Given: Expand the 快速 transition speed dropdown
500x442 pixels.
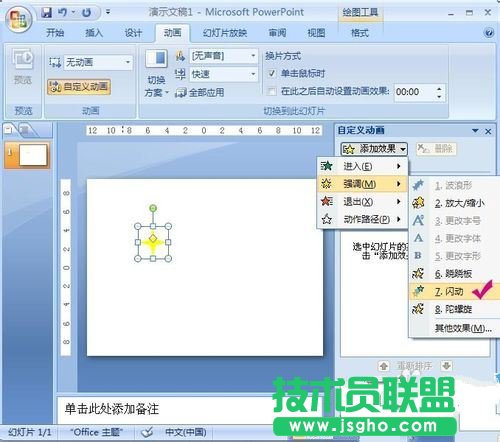Looking at the screenshot, I should [x=253, y=74].
